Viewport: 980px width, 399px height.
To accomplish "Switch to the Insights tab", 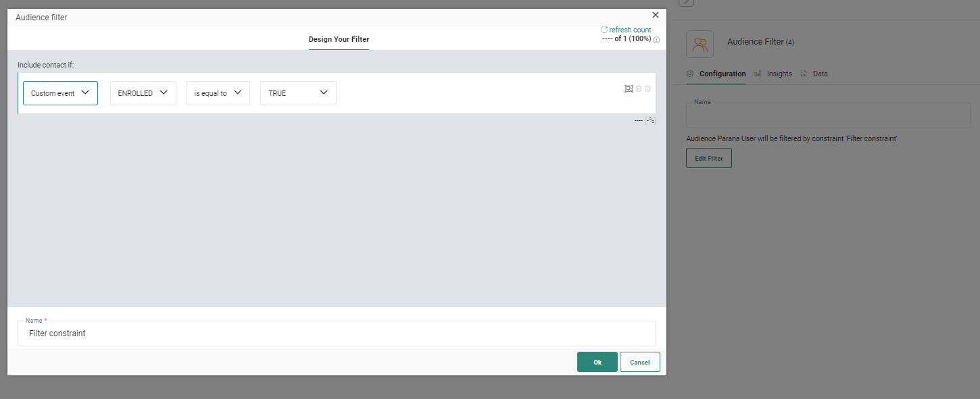I will pyautogui.click(x=779, y=74).
